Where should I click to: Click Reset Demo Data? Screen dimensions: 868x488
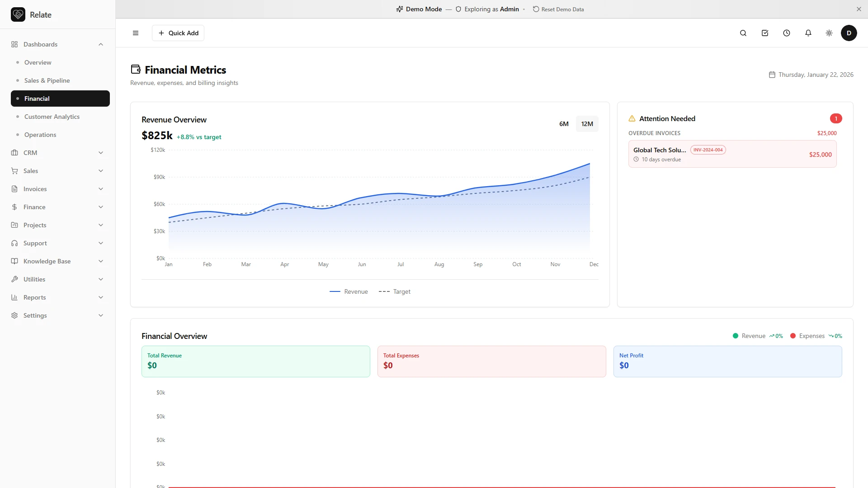point(558,9)
